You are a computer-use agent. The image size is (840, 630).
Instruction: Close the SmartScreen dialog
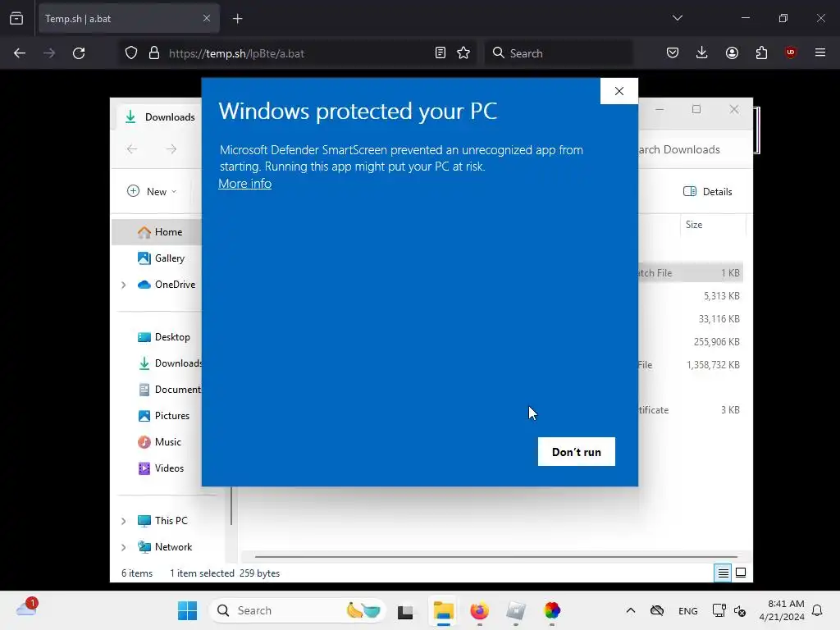(619, 91)
